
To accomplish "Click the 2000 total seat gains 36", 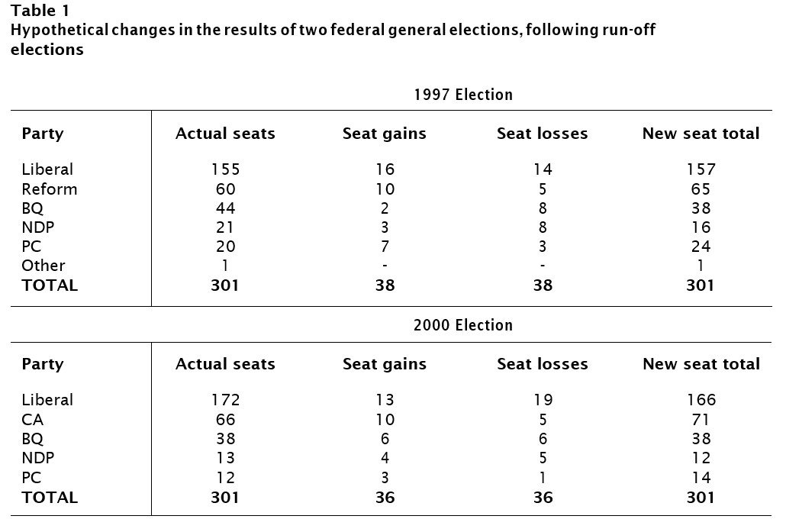I will (385, 497).
